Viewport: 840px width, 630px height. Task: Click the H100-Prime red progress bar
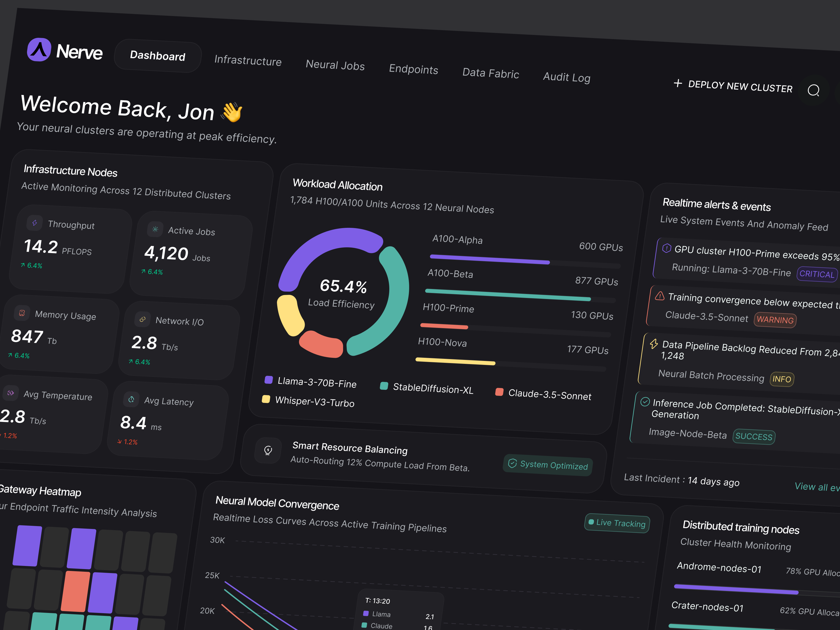click(x=444, y=326)
